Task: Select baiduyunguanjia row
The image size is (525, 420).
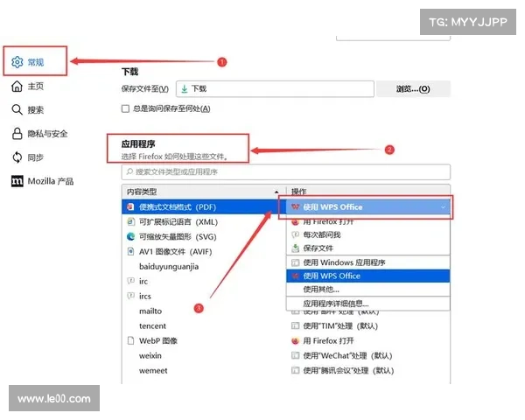Action: pos(204,266)
